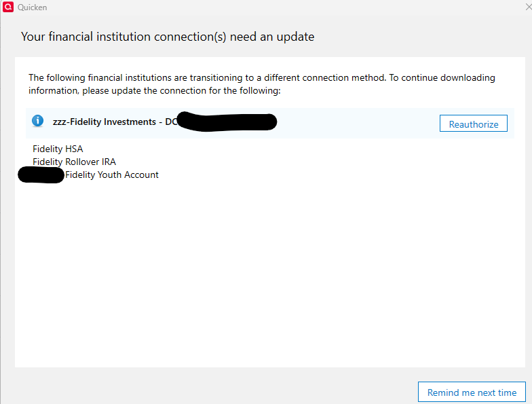Image resolution: width=532 pixels, height=404 pixels.
Task: Close the Quicken dialog window
Action: pyautogui.click(x=528, y=7)
